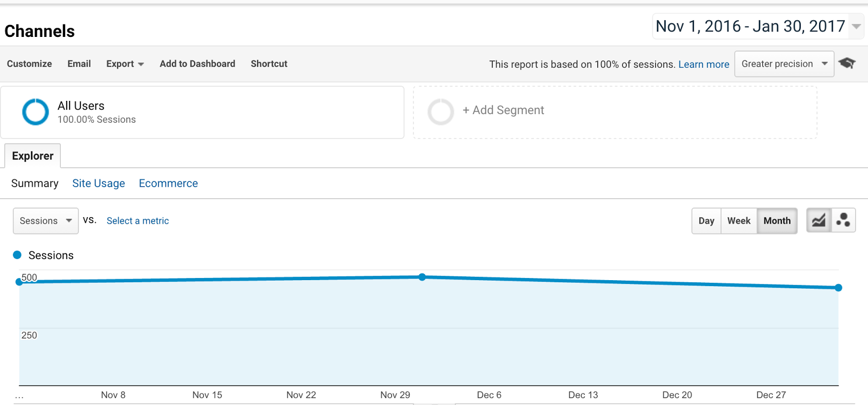Set graph interval to Week
The width and height of the screenshot is (868, 405).
point(738,221)
